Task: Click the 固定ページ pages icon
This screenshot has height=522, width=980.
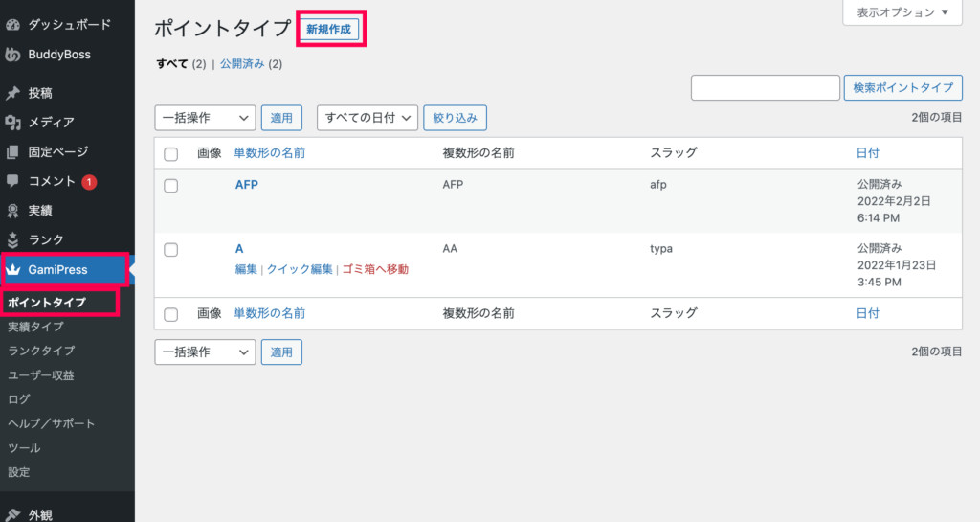Action: click(x=12, y=152)
